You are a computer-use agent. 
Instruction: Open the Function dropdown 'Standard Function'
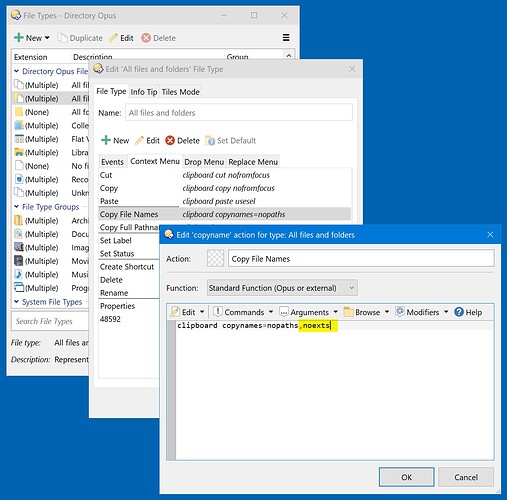[x=282, y=288]
